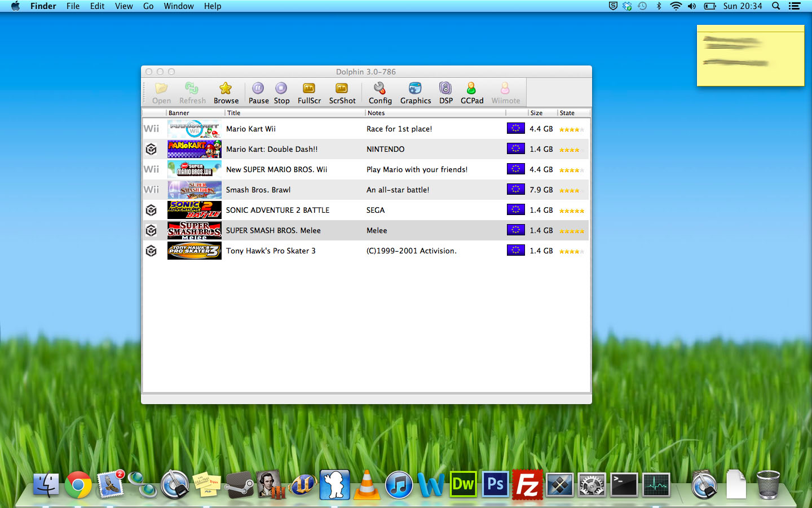Image resolution: width=812 pixels, height=508 pixels.
Task: Click the 7.9 GB size of Smash Bros. Brawl
Action: [541, 190]
